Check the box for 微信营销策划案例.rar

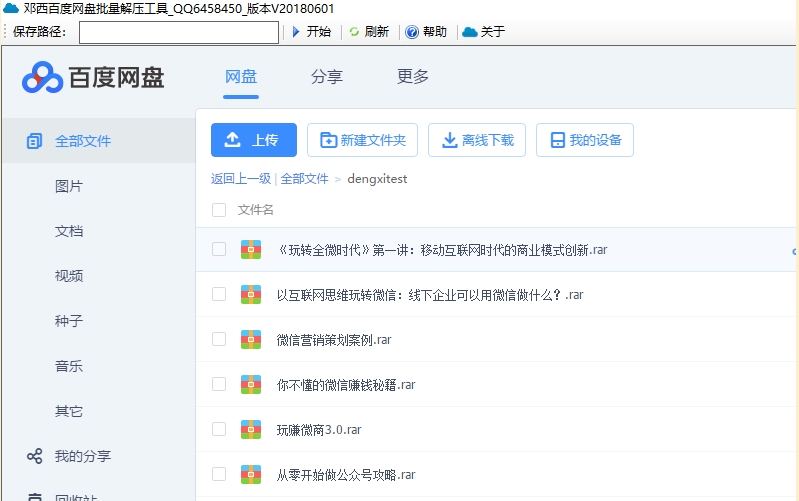[219, 339]
